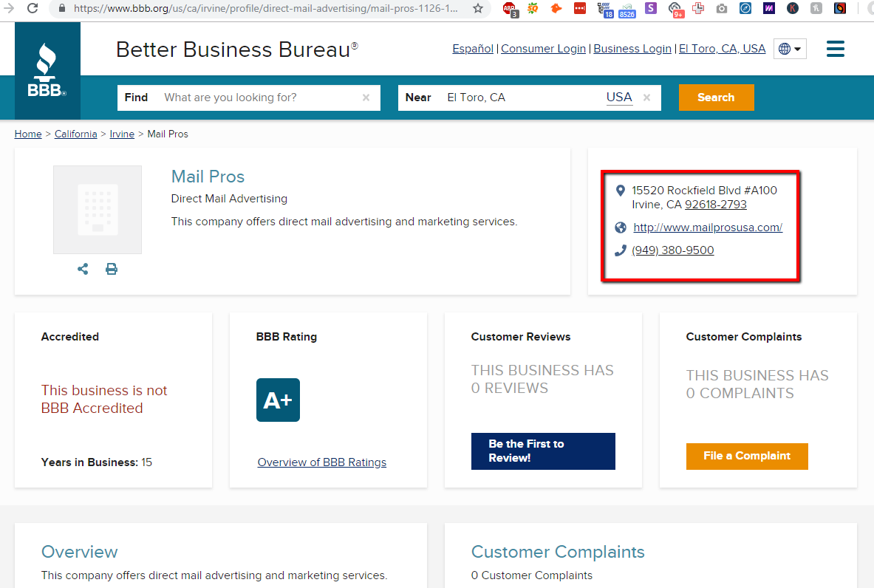Open the red and blue swirl extension
Screen dimensions: 874x588
(x=840, y=8)
